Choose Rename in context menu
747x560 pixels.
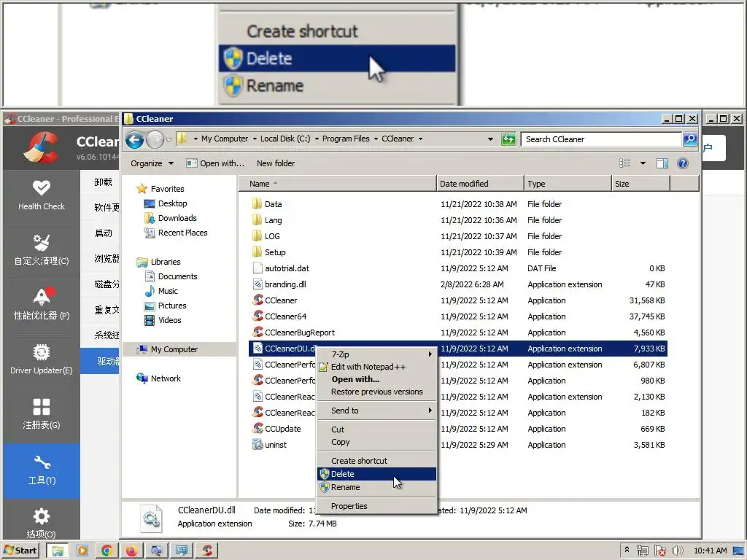click(x=376, y=487)
